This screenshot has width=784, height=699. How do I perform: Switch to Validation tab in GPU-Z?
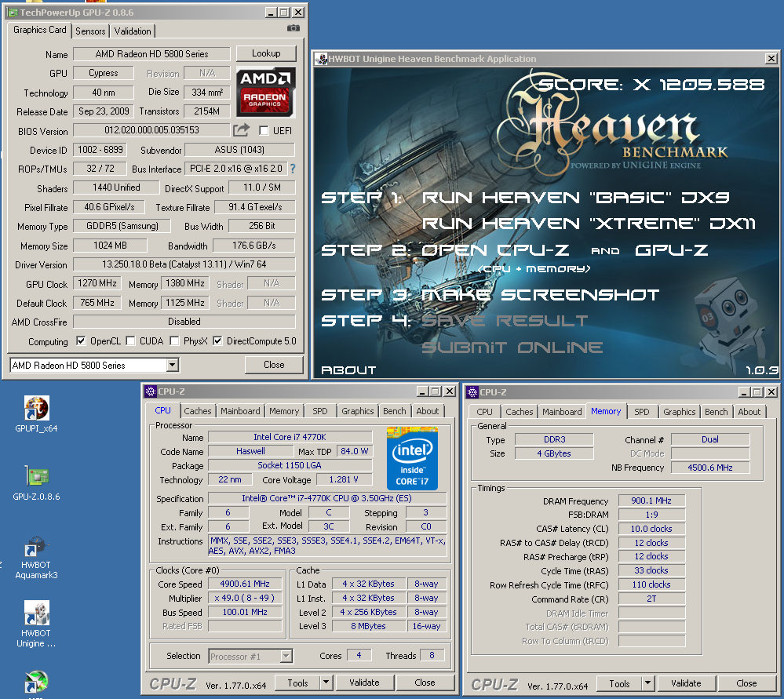click(133, 31)
